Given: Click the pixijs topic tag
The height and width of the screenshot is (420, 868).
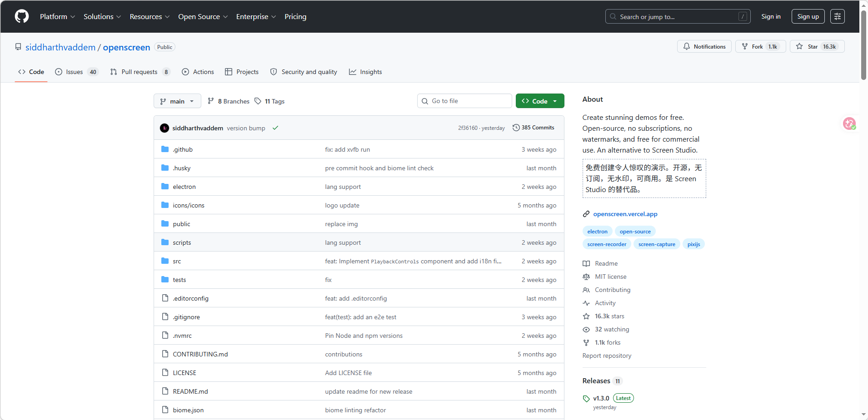Looking at the screenshot, I should (693, 244).
